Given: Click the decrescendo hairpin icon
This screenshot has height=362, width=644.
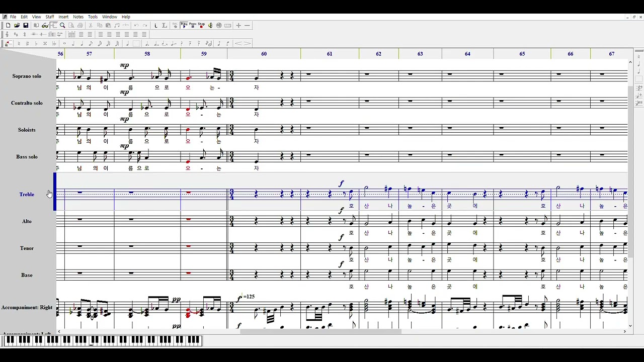Looking at the screenshot, I should tap(247, 43).
